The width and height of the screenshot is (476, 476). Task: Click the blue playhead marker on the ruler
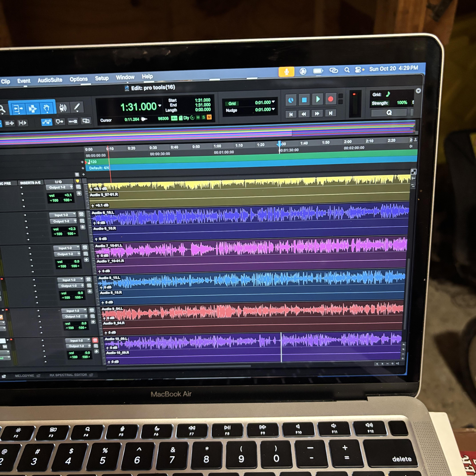[279, 144]
